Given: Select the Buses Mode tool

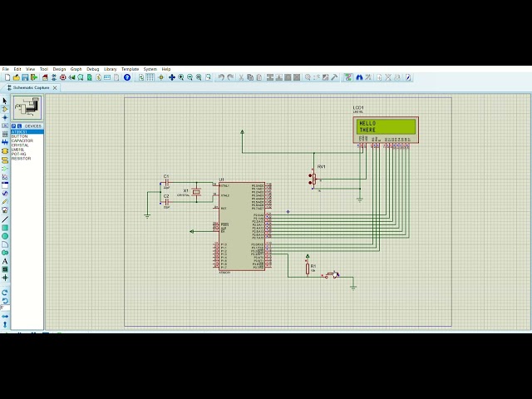Looking at the screenshot, I should pyautogui.click(x=5, y=142).
